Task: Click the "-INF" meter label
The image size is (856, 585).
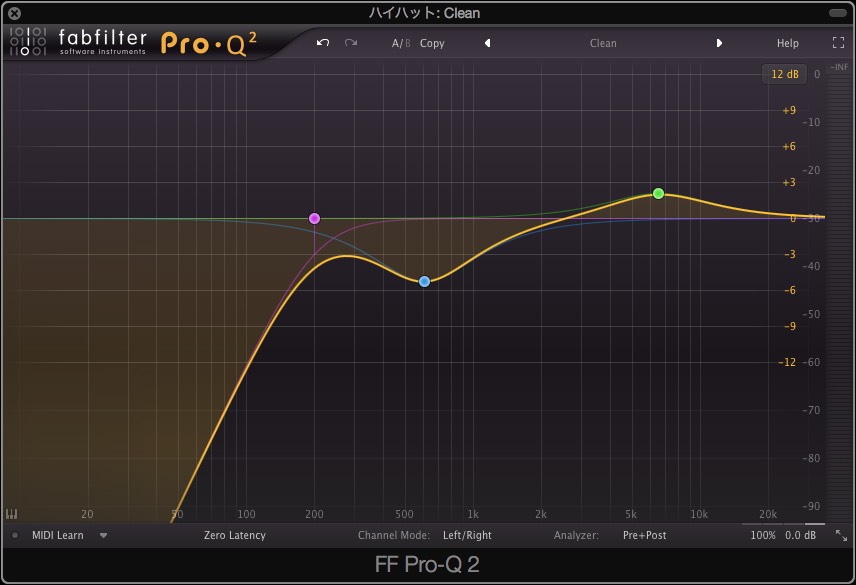Action: tap(839, 67)
